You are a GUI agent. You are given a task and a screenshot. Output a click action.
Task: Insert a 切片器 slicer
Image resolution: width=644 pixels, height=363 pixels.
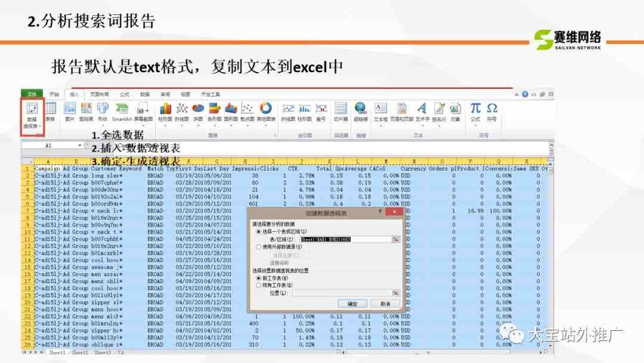point(340,112)
